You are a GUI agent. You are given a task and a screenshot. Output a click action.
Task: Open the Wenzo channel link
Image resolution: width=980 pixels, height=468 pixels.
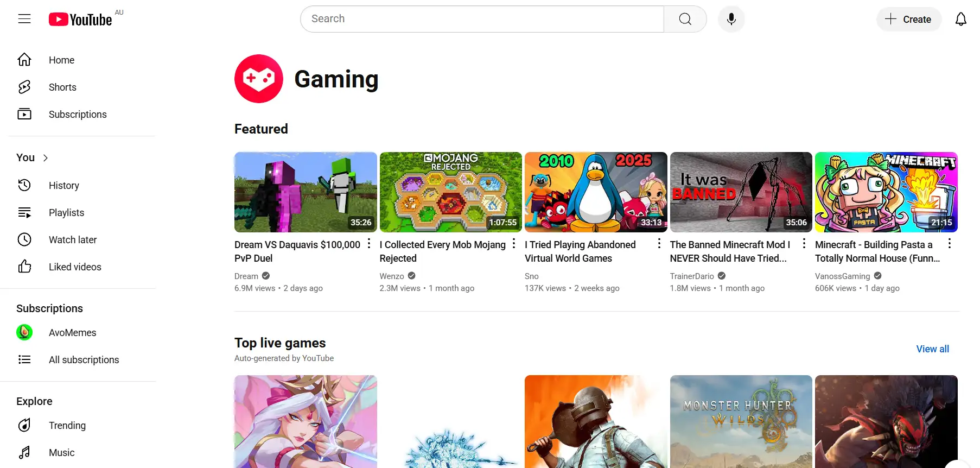point(392,276)
